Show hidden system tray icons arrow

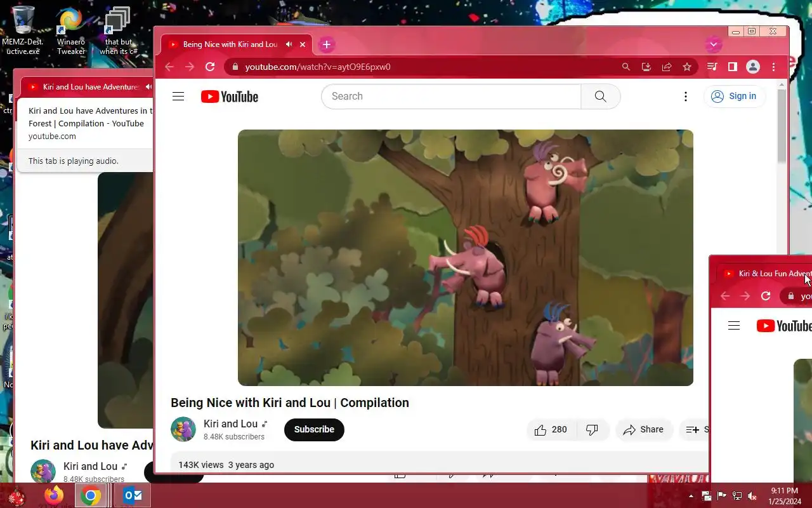[x=691, y=496]
